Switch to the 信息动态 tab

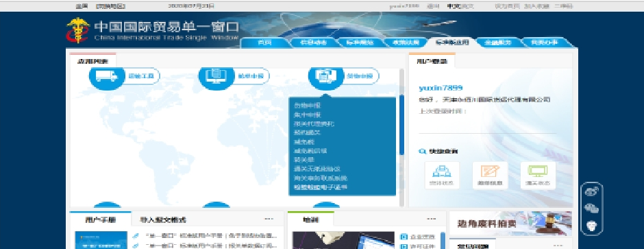coord(313,43)
